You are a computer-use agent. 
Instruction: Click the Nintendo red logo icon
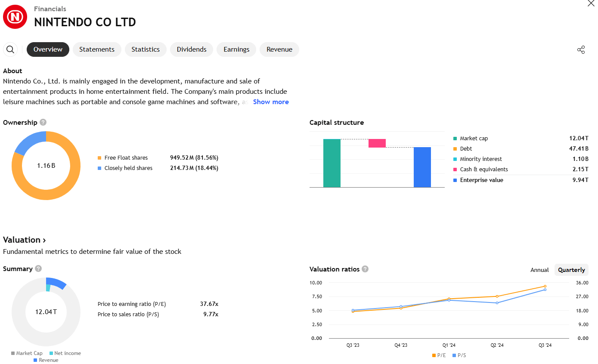(x=15, y=17)
